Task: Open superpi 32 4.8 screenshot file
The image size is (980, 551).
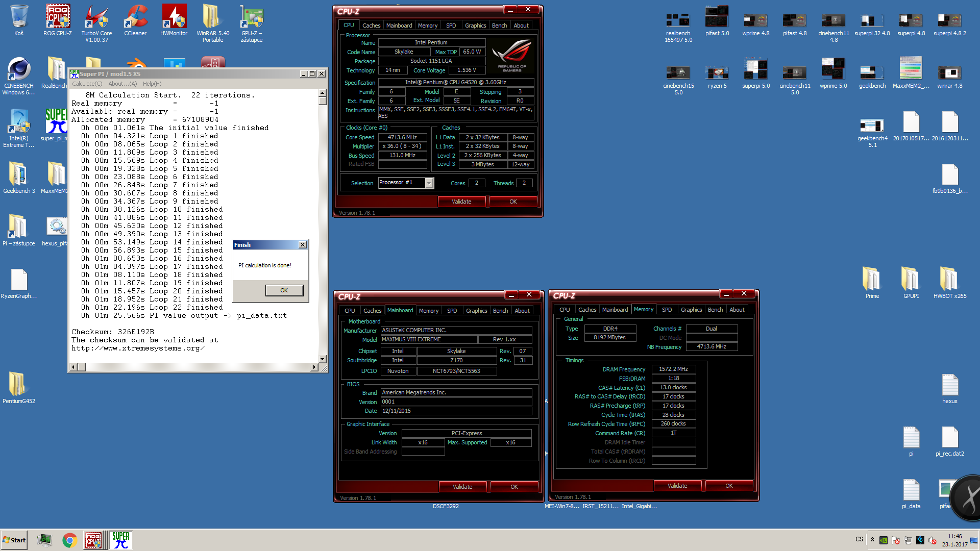Action: click(x=872, y=23)
